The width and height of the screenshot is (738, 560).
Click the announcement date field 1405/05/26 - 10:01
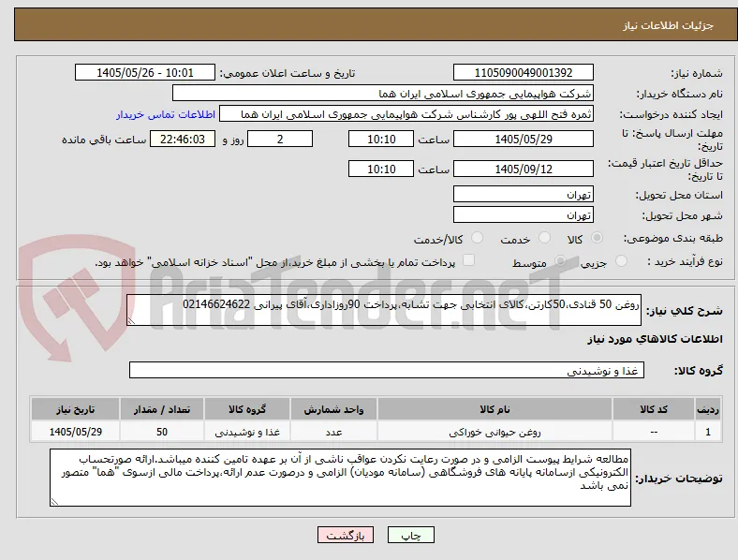[x=145, y=72]
